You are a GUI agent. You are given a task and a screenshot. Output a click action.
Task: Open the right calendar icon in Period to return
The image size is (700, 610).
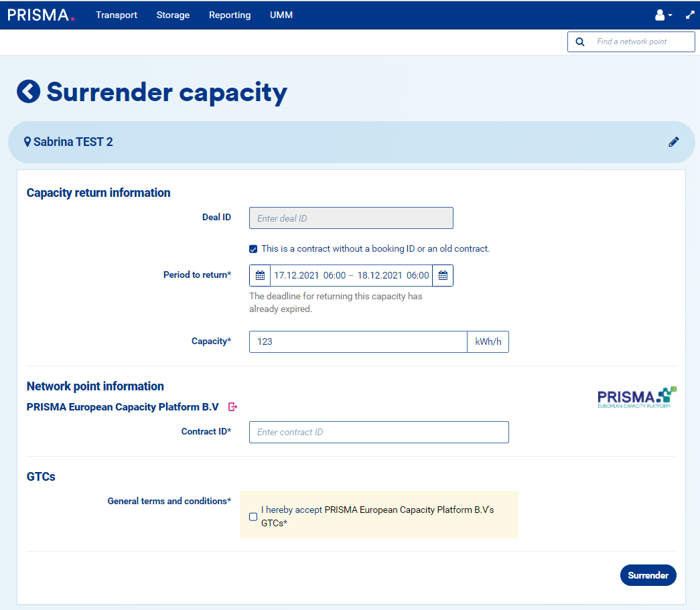[443, 276]
